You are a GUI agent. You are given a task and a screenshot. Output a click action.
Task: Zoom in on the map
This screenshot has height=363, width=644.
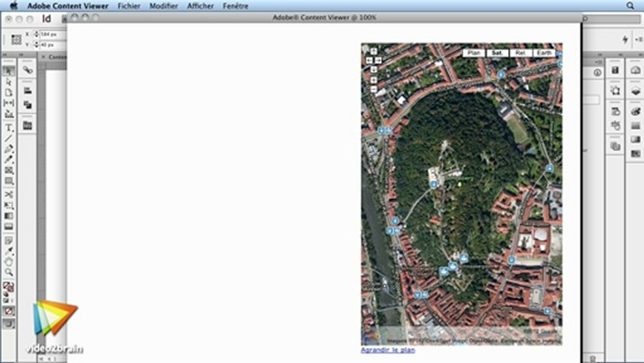pos(374,80)
